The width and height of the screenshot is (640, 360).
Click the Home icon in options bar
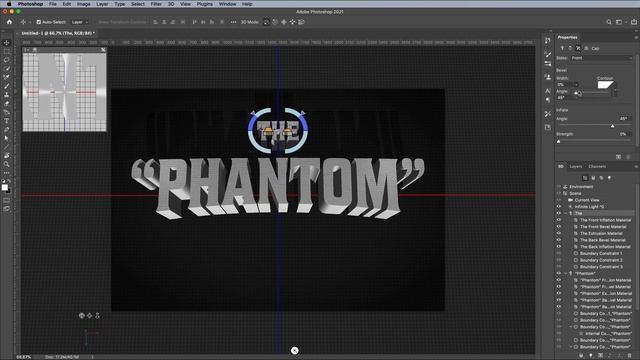[9, 22]
